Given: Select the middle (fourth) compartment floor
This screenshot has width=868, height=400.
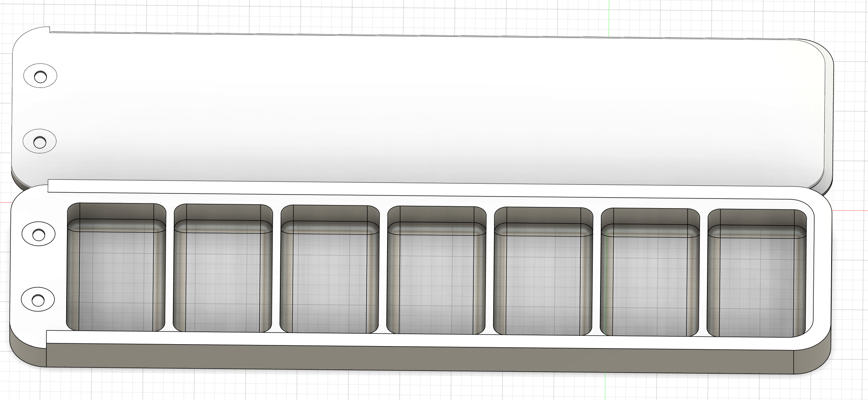Looking at the screenshot, I should pos(436,284).
